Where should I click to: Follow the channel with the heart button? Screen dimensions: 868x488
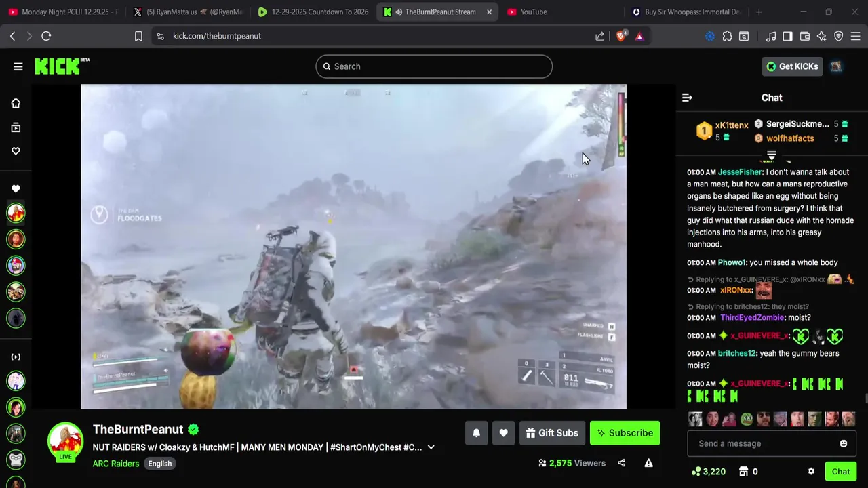click(503, 433)
